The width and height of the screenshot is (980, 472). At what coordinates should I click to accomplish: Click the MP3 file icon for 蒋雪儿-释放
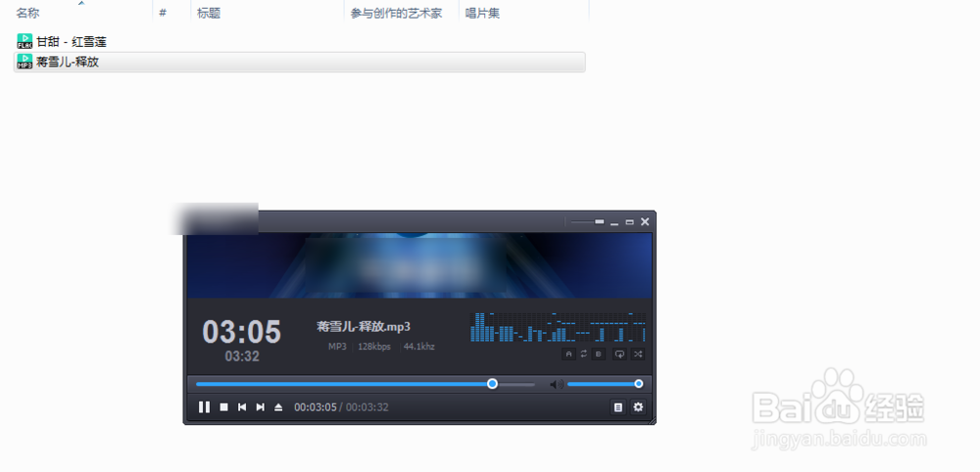[24, 61]
